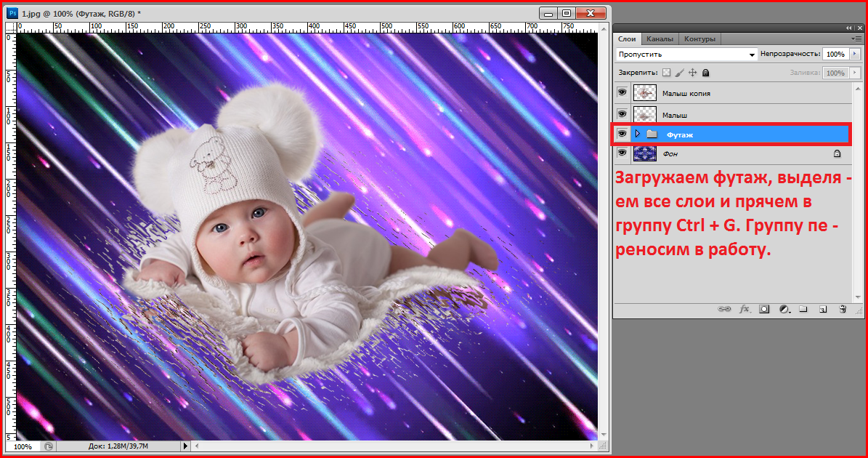Hide the Малыш layer

click(622, 113)
